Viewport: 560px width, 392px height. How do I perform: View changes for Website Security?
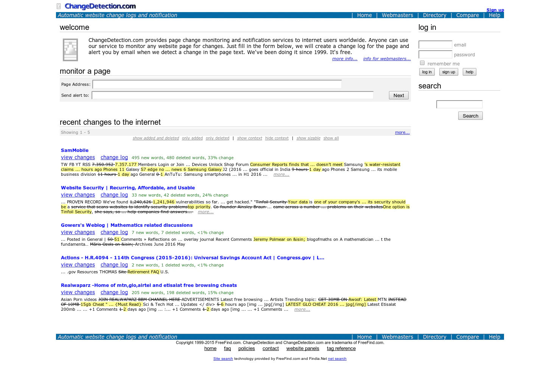78,195
